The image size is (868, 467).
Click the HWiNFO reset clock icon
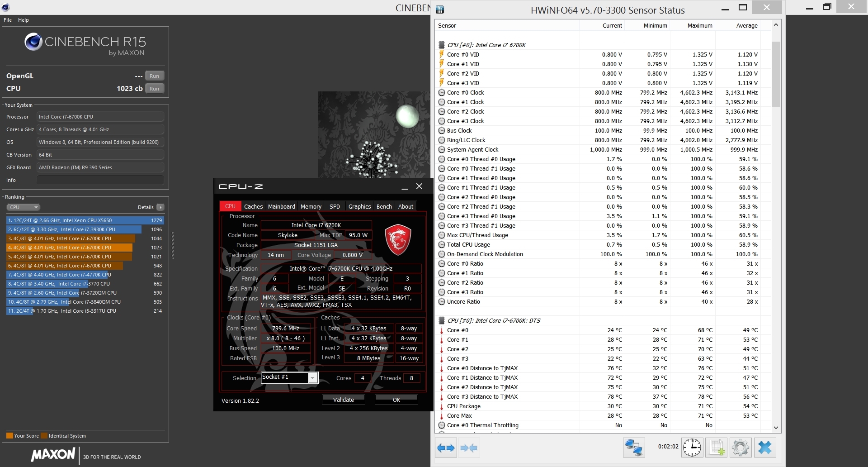click(692, 448)
